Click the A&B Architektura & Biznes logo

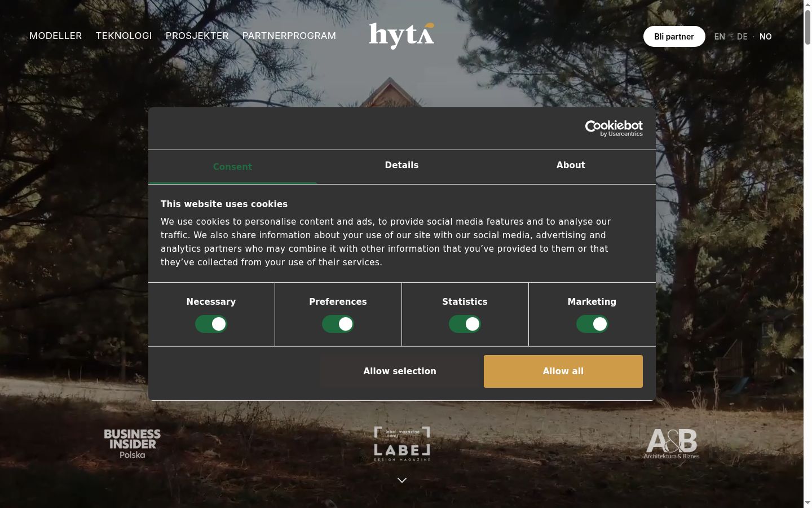coord(672,444)
